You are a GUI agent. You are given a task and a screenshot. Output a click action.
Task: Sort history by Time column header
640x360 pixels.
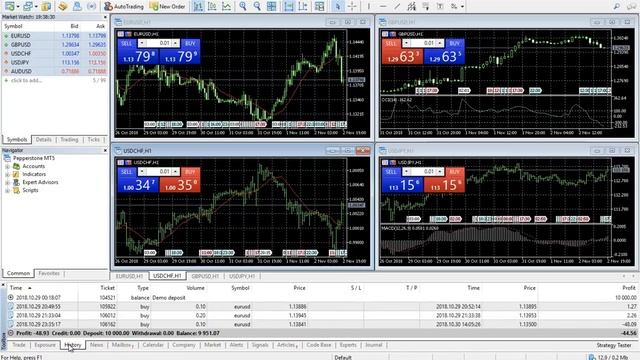click(16, 288)
